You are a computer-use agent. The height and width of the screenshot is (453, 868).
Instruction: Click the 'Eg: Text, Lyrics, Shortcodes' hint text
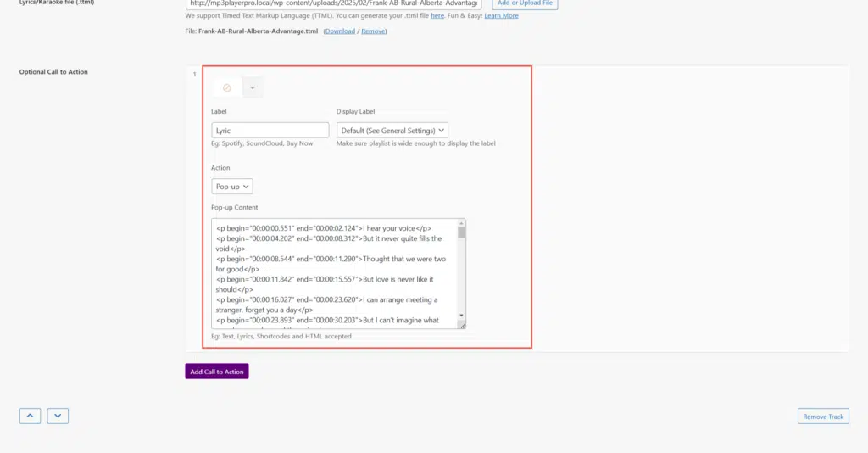(x=281, y=336)
